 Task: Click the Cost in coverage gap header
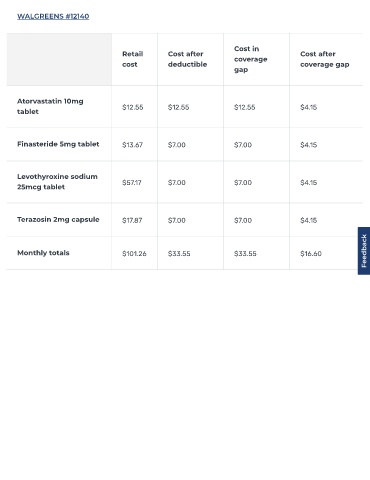click(251, 59)
